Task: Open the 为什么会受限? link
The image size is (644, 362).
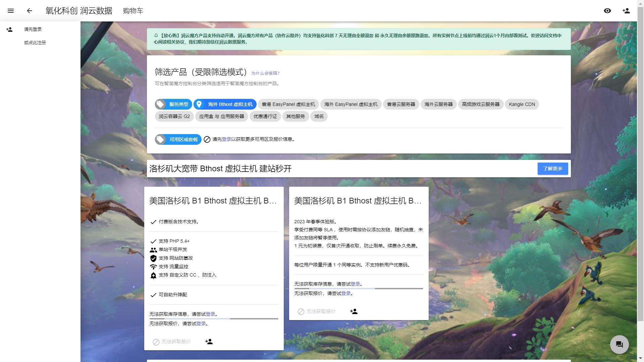Action: pyautogui.click(x=265, y=73)
